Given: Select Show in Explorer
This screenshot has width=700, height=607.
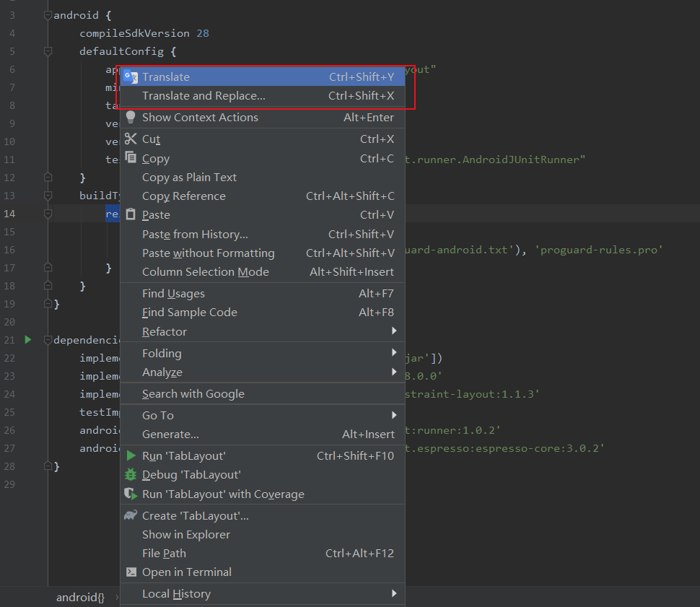Looking at the screenshot, I should point(263,535).
